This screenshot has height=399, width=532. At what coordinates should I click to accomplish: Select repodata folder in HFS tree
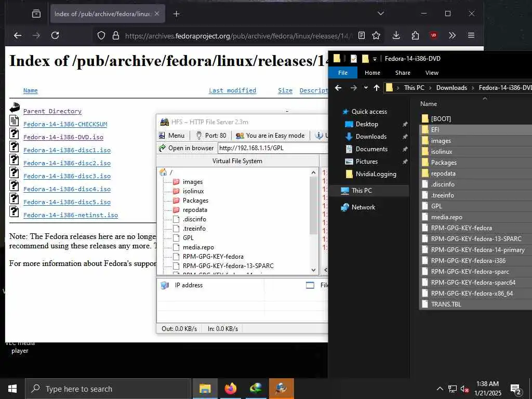click(195, 210)
